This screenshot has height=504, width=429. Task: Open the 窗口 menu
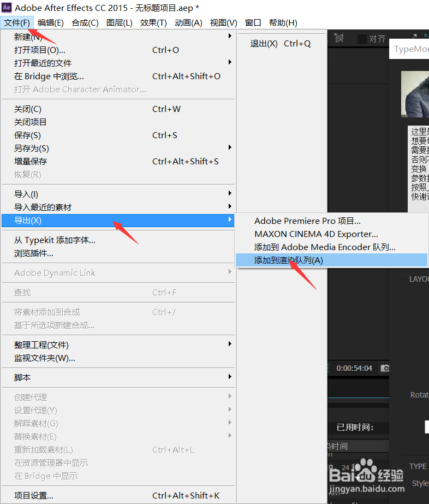pos(253,23)
